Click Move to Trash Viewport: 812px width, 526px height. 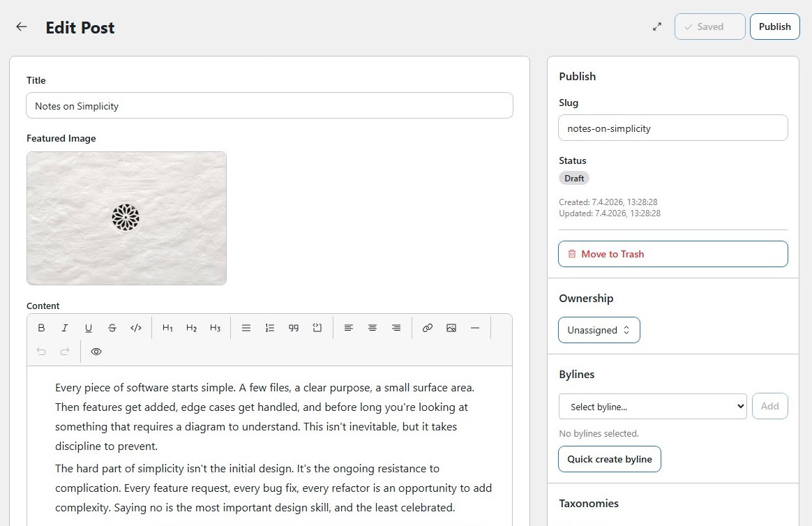[672, 254]
